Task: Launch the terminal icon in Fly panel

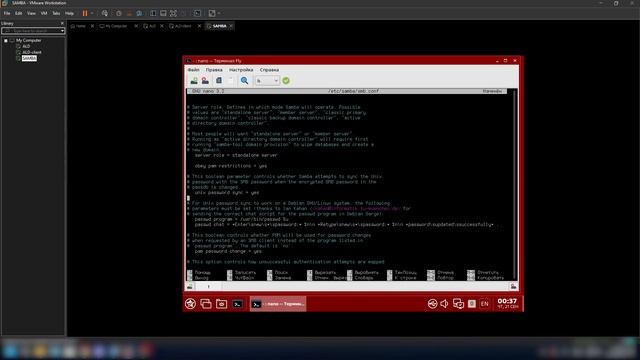Action: [237, 303]
